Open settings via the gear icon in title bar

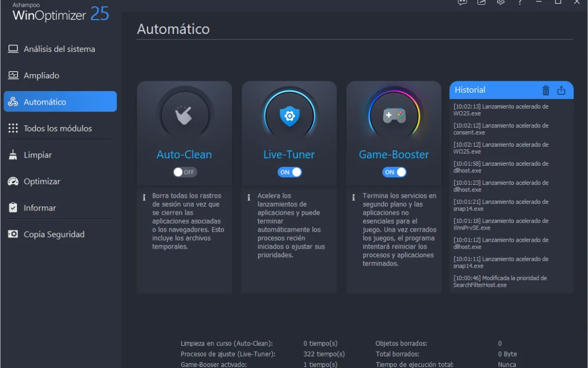[501, 2]
